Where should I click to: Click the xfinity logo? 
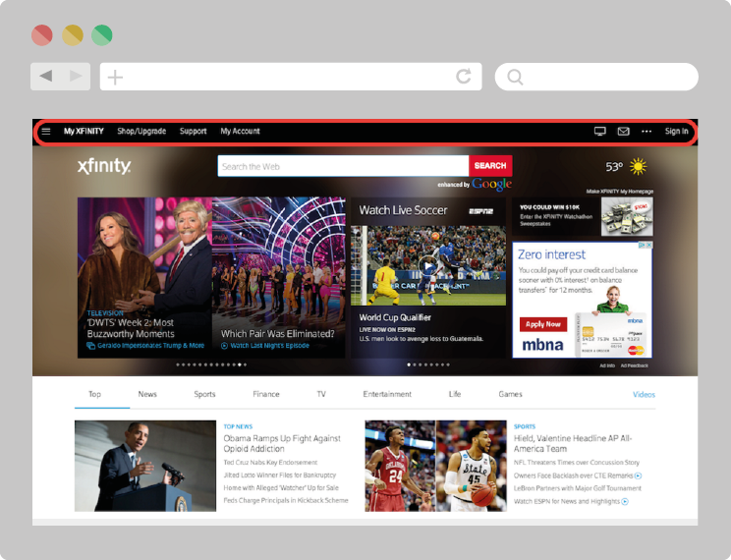104,165
